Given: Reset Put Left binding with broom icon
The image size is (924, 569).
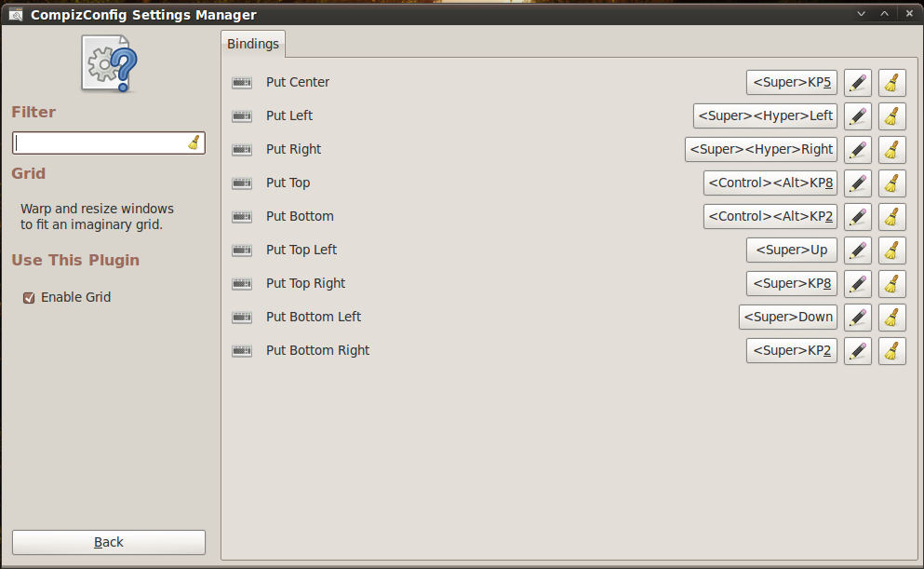Looking at the screenshot, I should tap(891, 116).
